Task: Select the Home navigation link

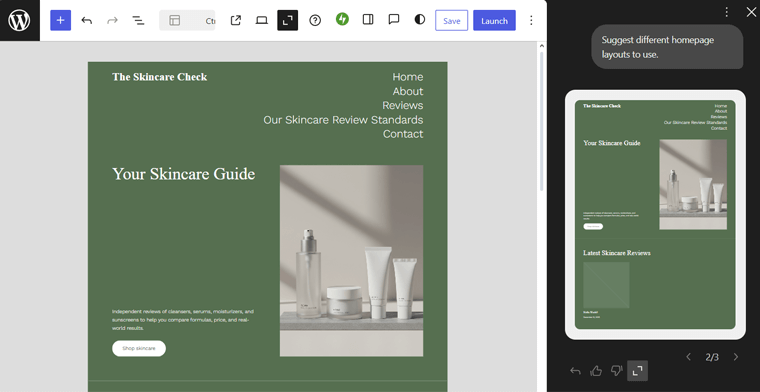Action: coord(408,77)
